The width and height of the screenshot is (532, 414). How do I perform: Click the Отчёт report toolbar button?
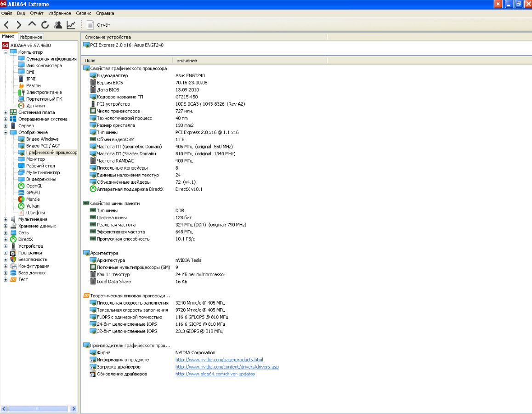[x=98, y=25]
